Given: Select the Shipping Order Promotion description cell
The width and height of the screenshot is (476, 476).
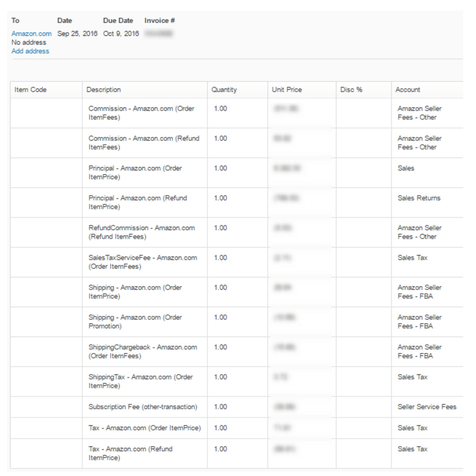Looking at the screenshot, I should (145, 322).
